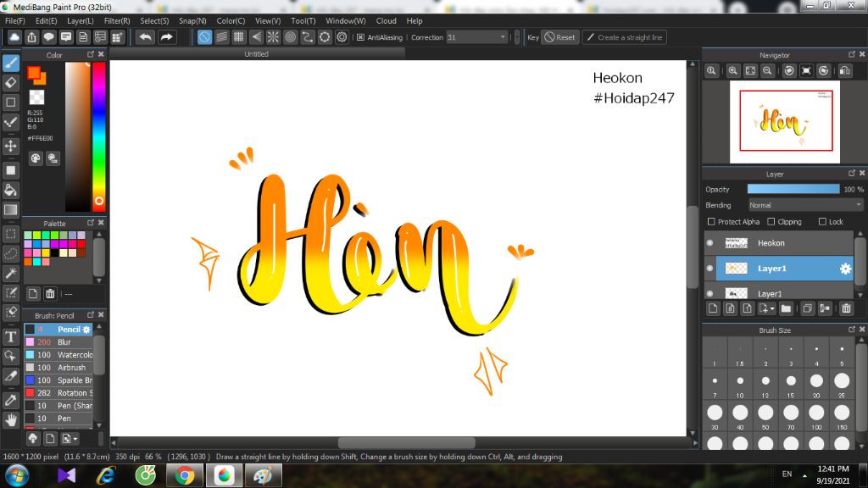Click the Redo arrow in toolbar
This screenshot has width=868, height=488.
coord(166,37)
